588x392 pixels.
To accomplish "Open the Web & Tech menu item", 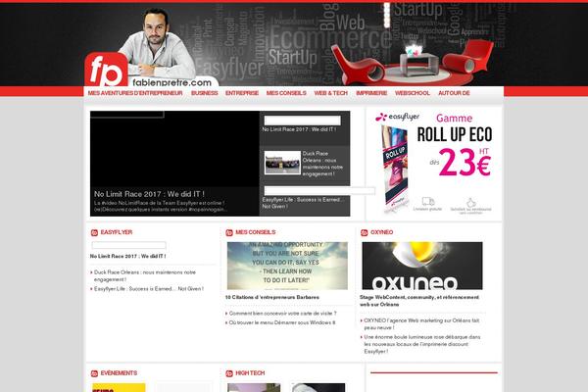I will click(x=331, y=93).
